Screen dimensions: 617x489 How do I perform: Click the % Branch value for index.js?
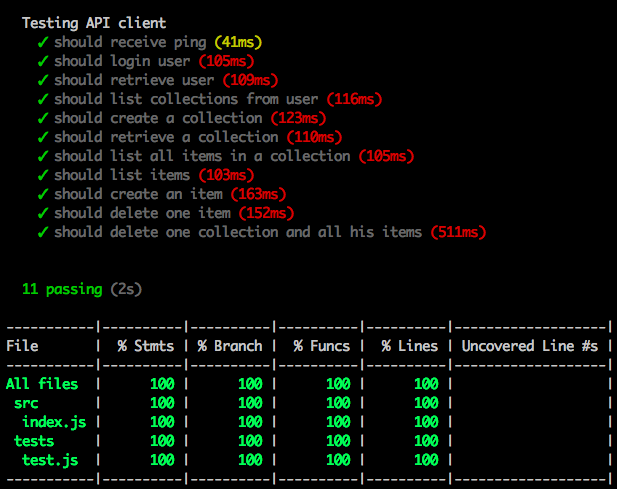(x=250, y=422)
